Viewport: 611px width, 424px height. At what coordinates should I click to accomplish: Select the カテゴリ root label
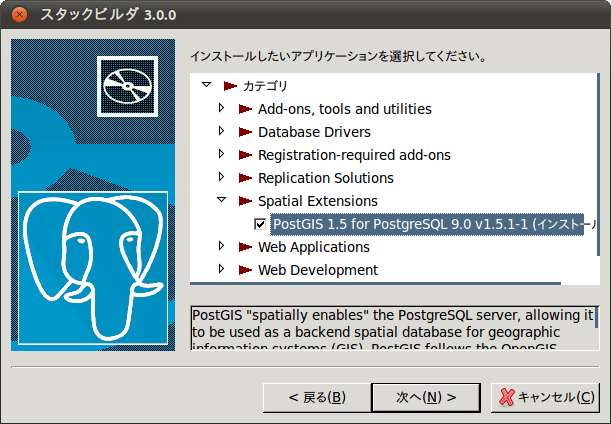(x=265, y=86)
